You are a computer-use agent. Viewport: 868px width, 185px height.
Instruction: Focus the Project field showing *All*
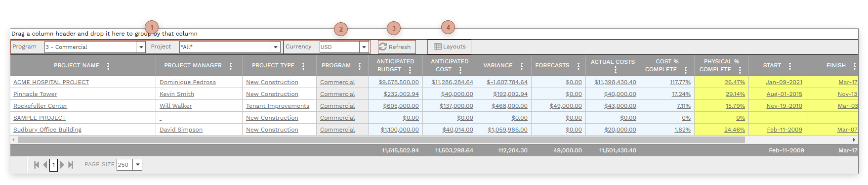[x=225, y=47]
